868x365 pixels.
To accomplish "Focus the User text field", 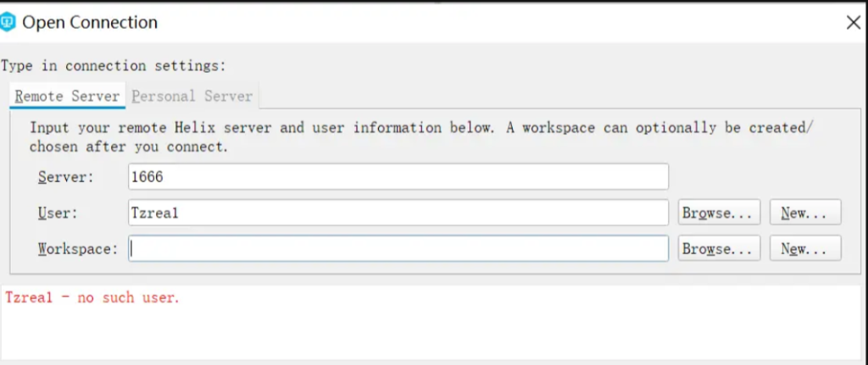I will [398, 213].
